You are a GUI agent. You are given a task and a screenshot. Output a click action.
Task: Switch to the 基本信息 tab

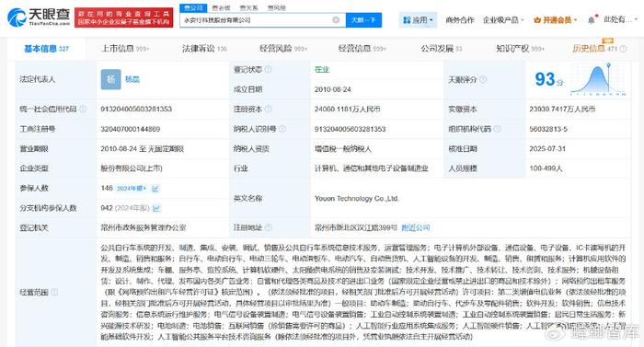[x=46, y=49]
